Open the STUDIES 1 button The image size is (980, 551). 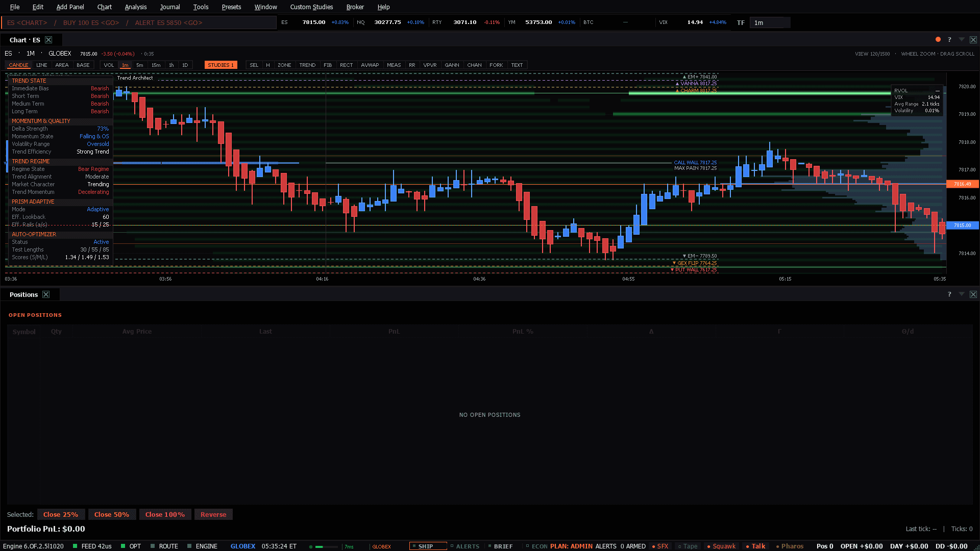coord(220,65)
